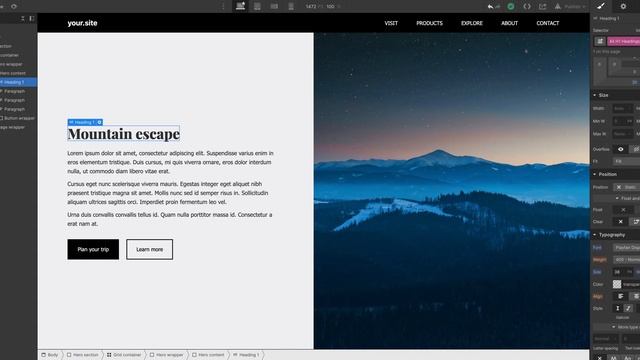640x360 pixels.
Task: Click VISIT in site navigation
Action: [391, 23]
